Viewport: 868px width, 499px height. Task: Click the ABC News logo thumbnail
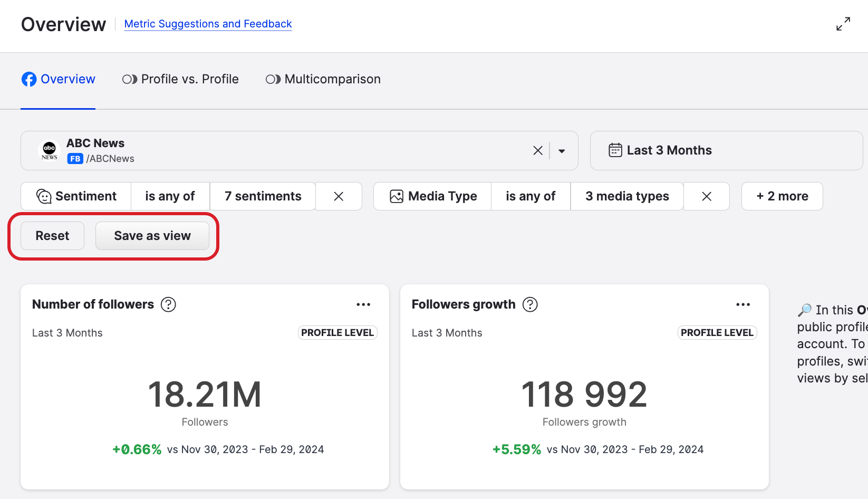click(x=50, y=151)
